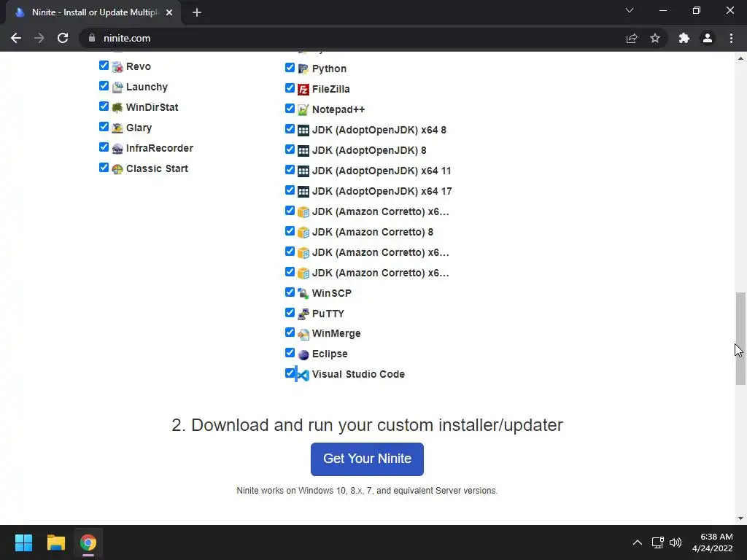
Task: Uncheck JDK (AdoptOpenJDK) x64 11 checkbox
Action: 290,170
